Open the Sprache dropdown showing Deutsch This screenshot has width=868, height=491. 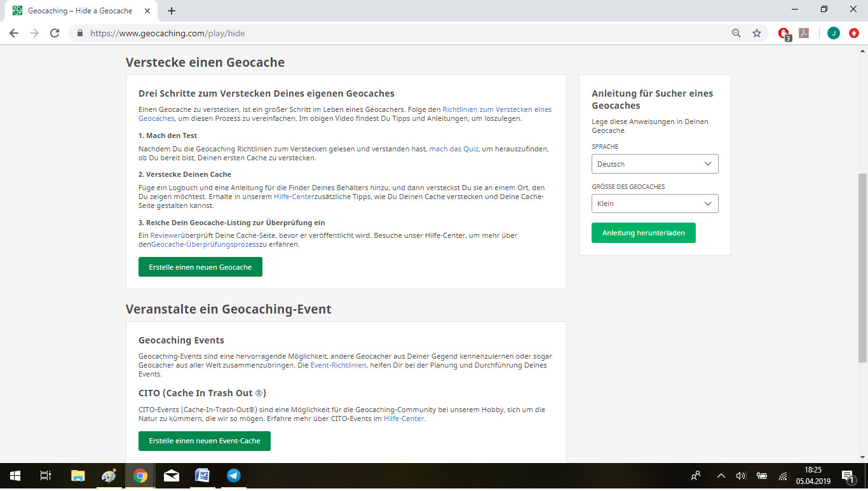coord(655,163)
